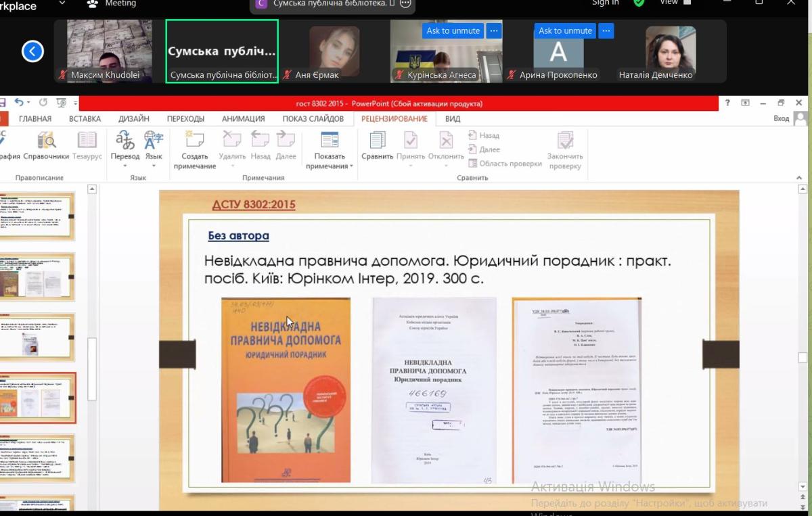Switch to the ВСТАВКА ribbon tab
Image resolution: width=812 pixels, height=516 pixels.
coord(85,118)
